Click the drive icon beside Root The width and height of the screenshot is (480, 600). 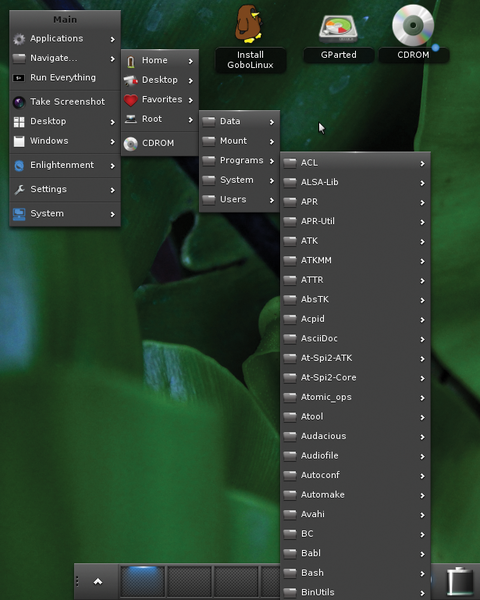tap(131, 119)
